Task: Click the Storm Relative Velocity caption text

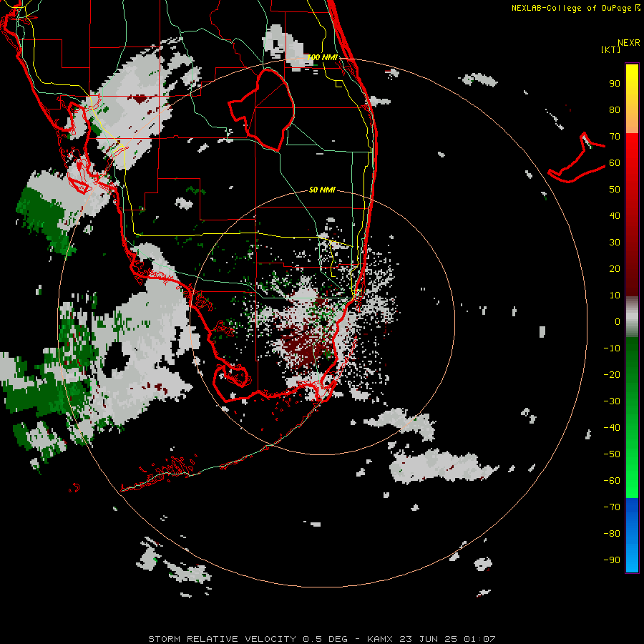Action: pos(321,639)
